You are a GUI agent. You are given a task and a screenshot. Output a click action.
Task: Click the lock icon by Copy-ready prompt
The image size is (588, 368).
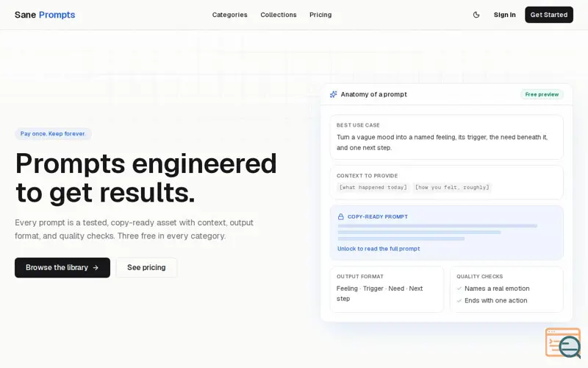tap(340, 216)
